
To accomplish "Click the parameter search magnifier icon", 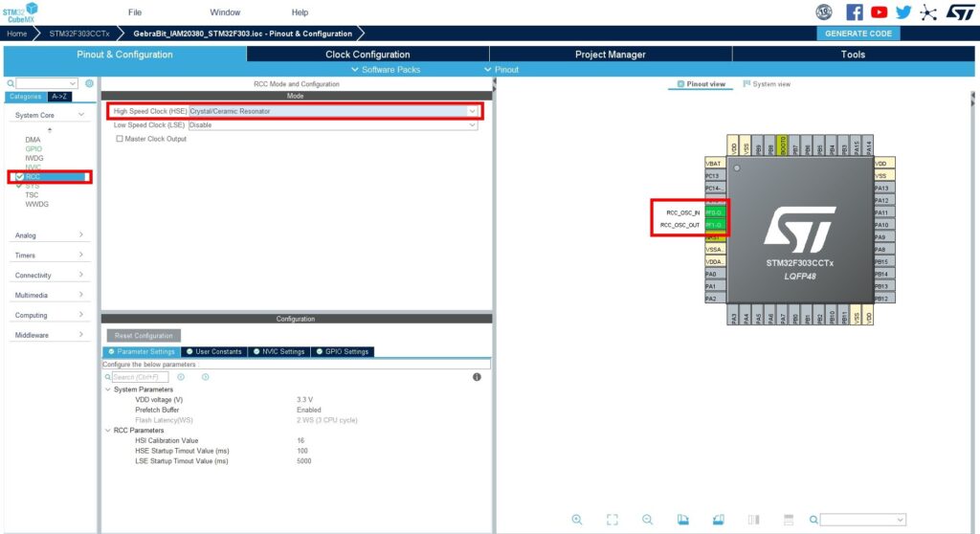I will (x=107, y=377).
